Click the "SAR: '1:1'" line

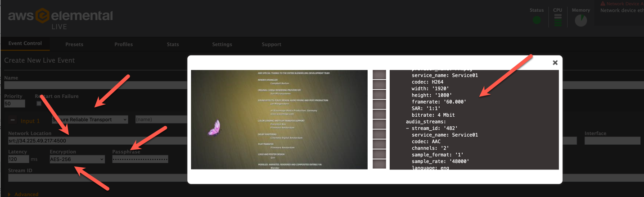(427, 109)
